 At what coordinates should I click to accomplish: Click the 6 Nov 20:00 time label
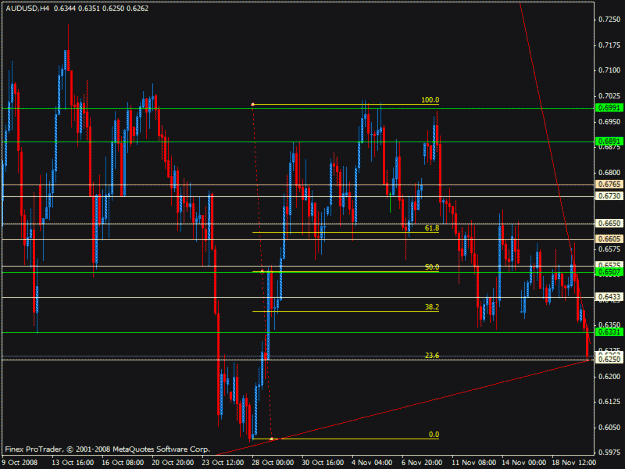422,463
